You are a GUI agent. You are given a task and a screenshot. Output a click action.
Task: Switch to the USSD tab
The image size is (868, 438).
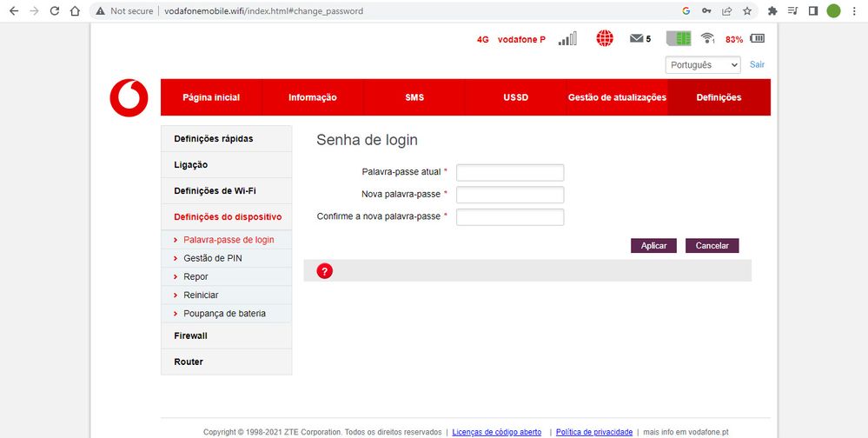click(x=515, y=97)
